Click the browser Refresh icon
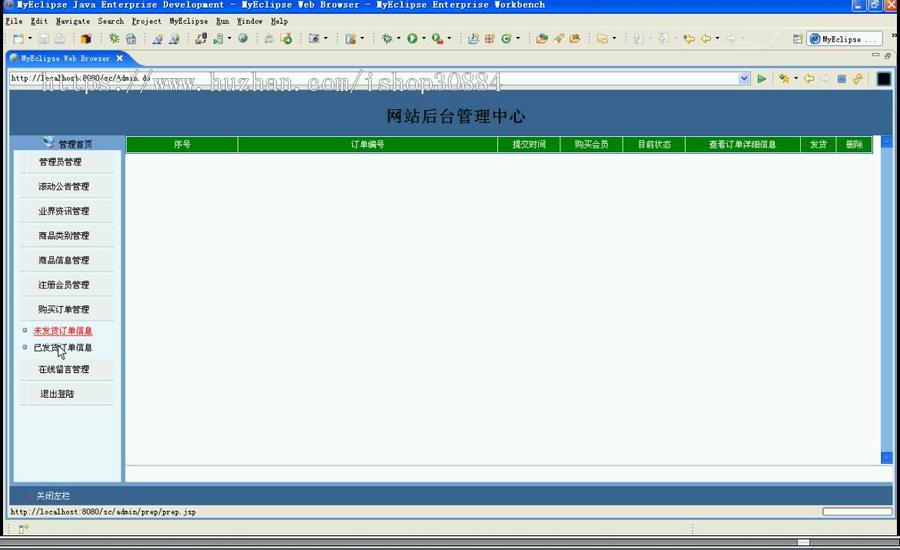 click(x=858, y=79)
